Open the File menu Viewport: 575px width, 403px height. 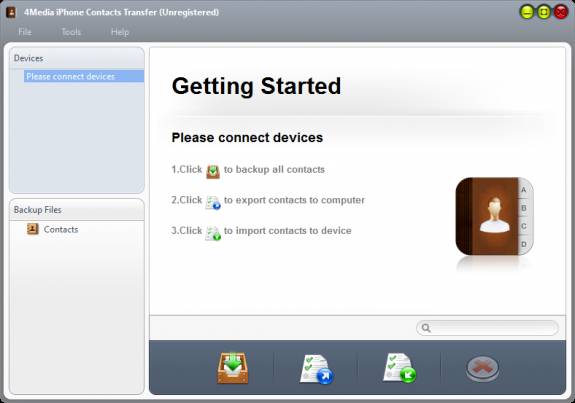[25, 32]
